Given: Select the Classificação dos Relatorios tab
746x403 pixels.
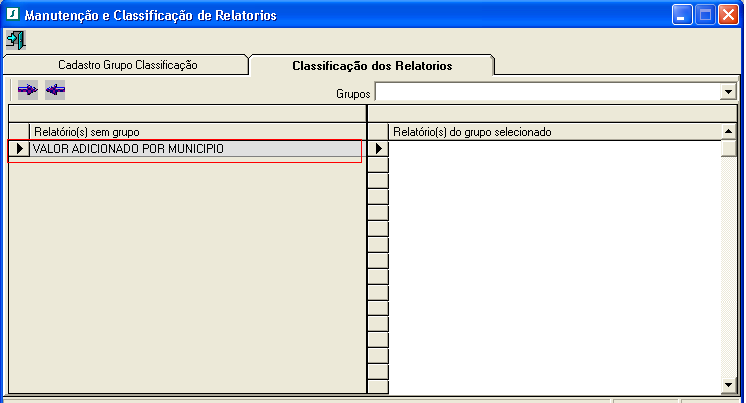Looking at the screenshot, I should tap(372, 66).
